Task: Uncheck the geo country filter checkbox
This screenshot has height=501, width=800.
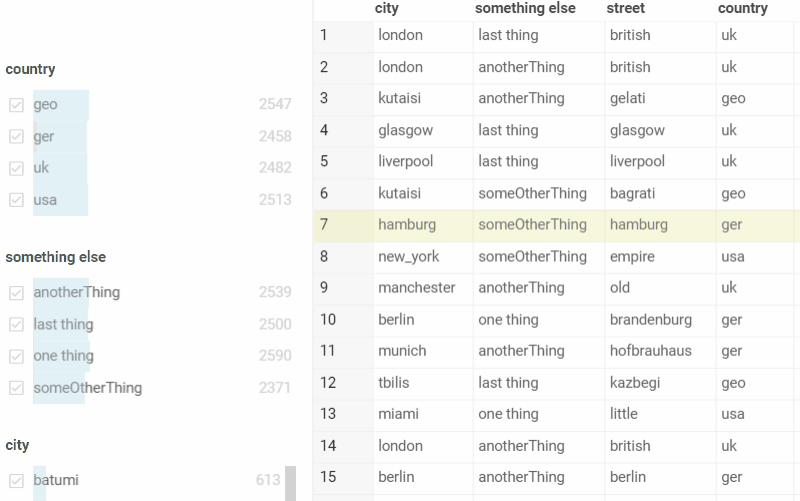Action: (x=16, y=105)
